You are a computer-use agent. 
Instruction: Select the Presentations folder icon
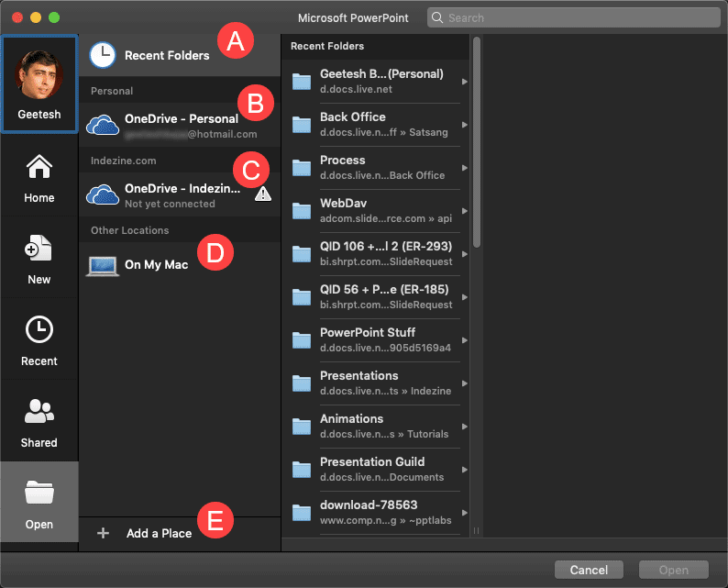(302, 383)
